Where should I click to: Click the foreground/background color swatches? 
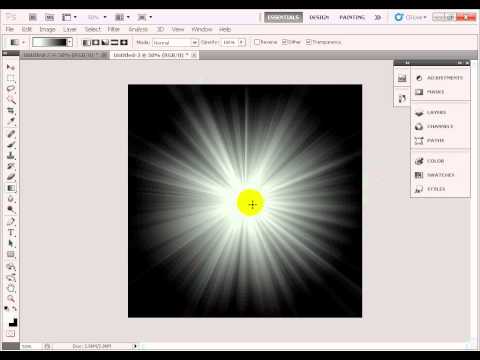pos(13,322)
